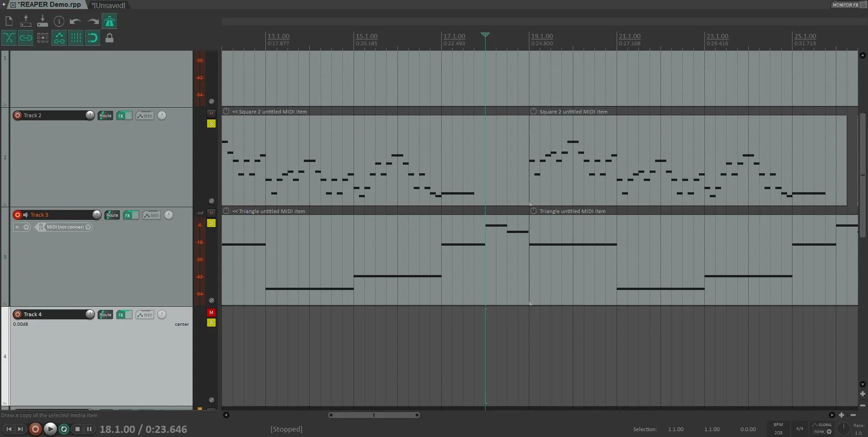Select the *REAPER Demo.rpp project tab
This screenshot has width=868, height=437.
(47, 5)
